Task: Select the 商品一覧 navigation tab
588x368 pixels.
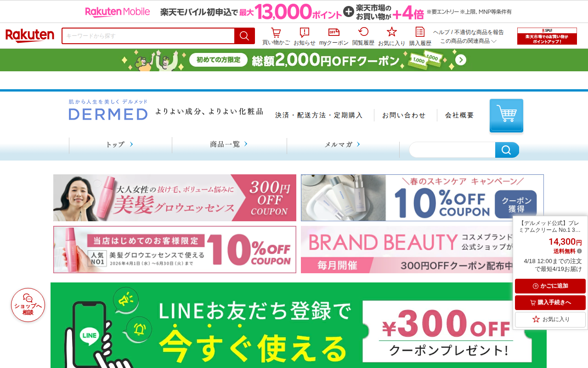Action: point(229,144)
